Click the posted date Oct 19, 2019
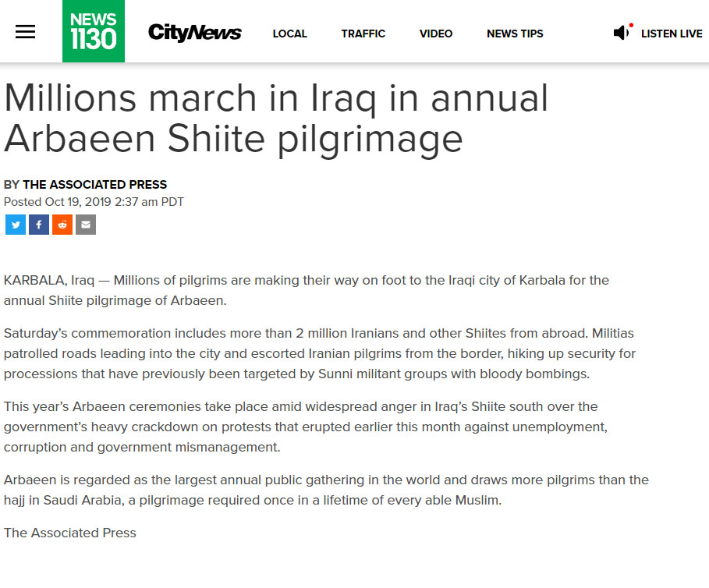The image size is (709, 588). (78, 201)
